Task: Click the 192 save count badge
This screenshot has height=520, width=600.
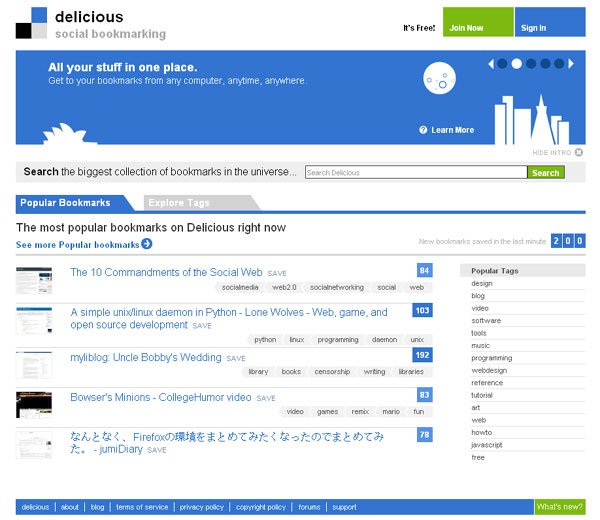Action: point(422,354)
